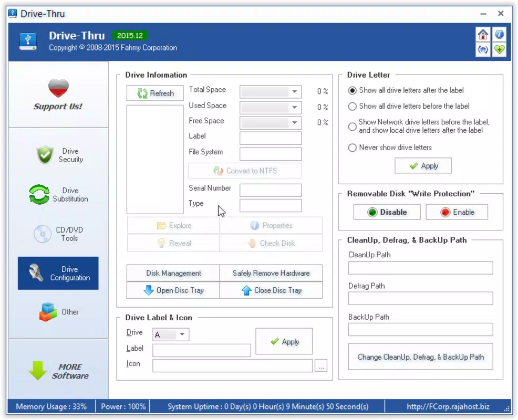Click the BackUp Path field
This screenshot has width=518, height=420.
pos(420,330)
